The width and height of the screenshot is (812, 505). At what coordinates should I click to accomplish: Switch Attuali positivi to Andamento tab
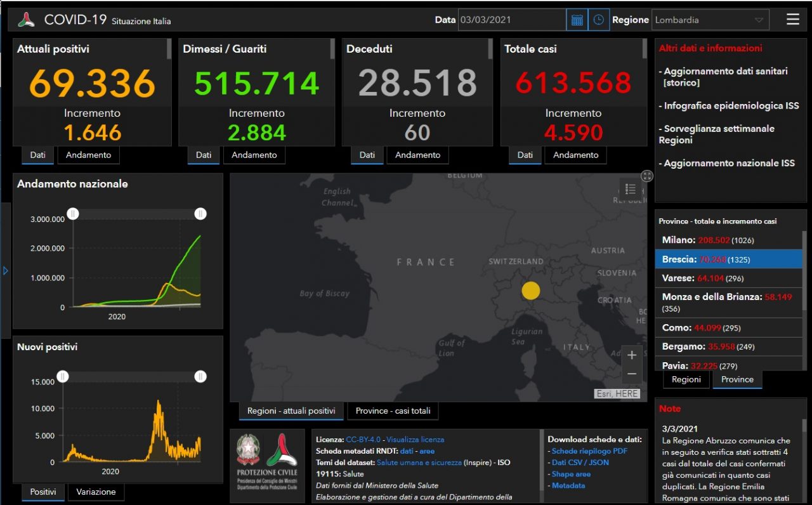(88, 155)
